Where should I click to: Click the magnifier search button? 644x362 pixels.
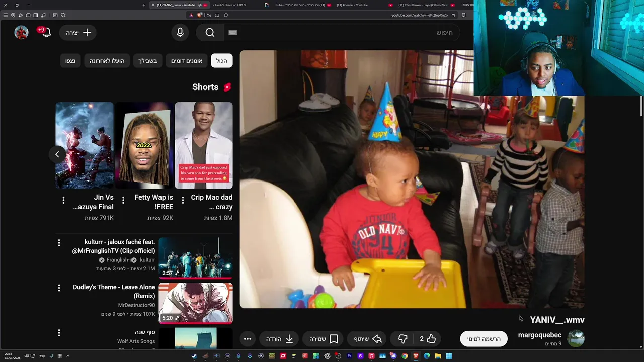coord(210,32)
